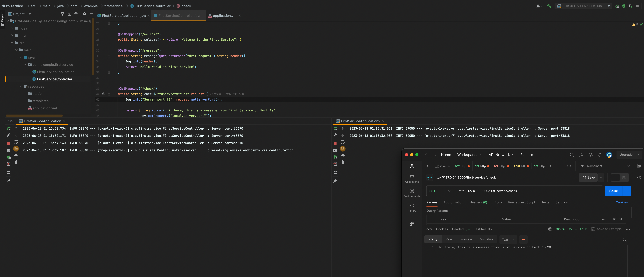644x277 pixels.
Task: Click the request URL input field
Action: 529,191
